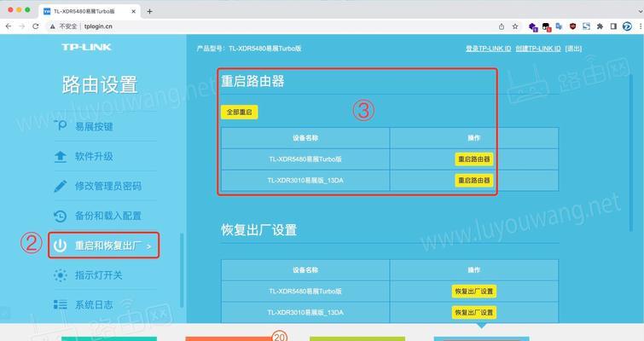Click the share page icon in address bar
Screen dimensions: 644x341
502,26
